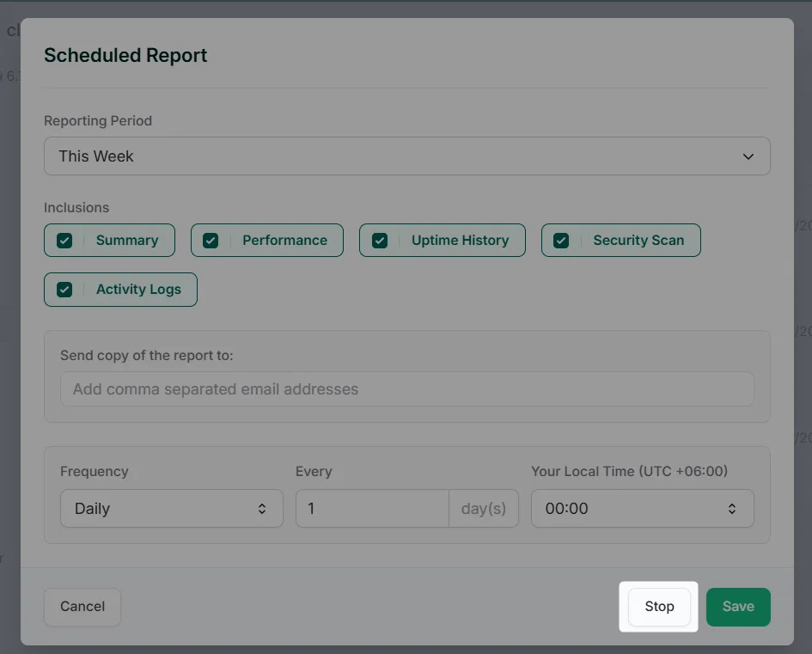Toggle the Security Scan checkbox
The image size is (812, 654).
(x=561, y=241)
